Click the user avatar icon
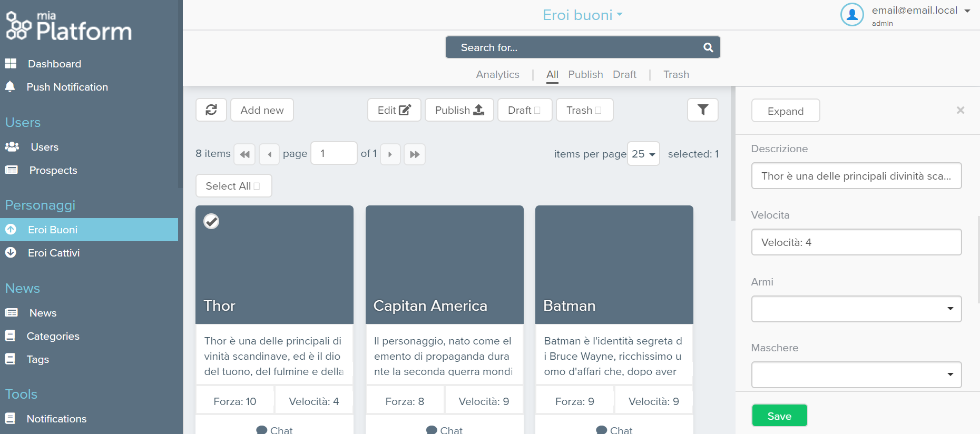 click(x=851, y=15)
